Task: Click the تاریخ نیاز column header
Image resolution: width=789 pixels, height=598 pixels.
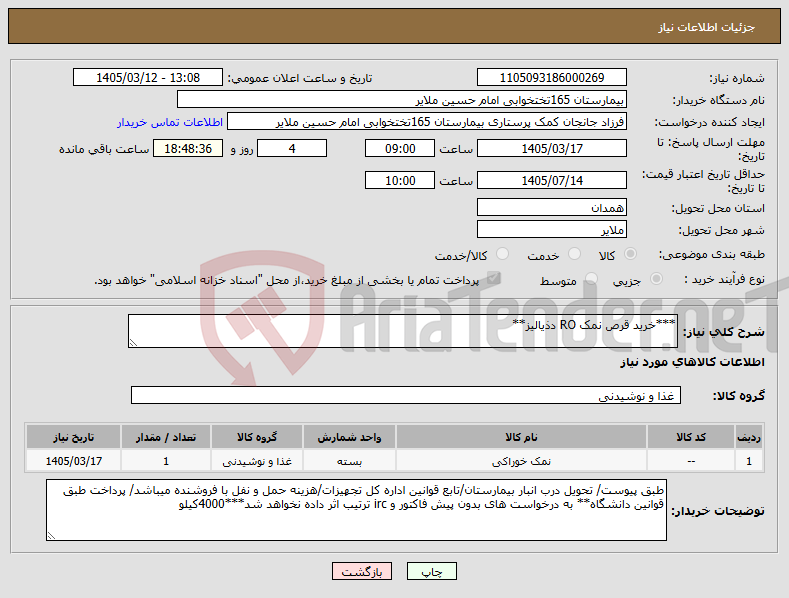Action: pyautogui.click(x=73, y=436)
